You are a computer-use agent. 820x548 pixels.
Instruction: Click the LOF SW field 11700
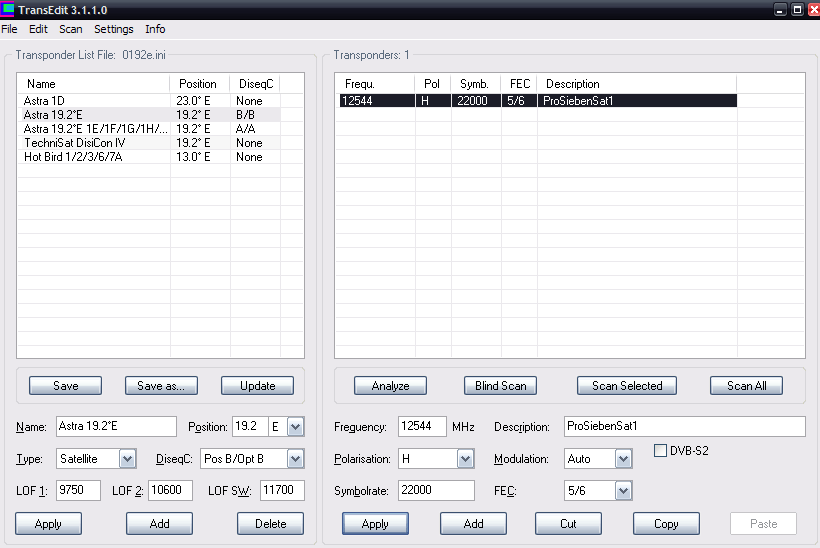(x=282, y=490)
